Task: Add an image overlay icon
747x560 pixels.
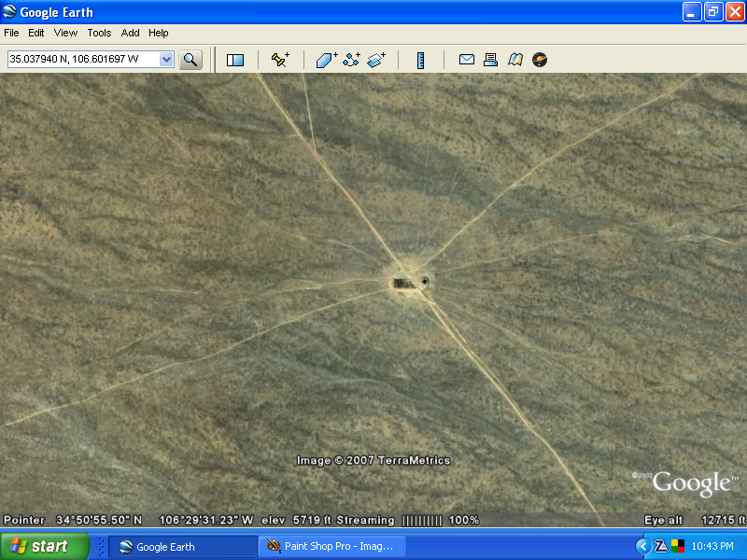Action: [376, 60]
